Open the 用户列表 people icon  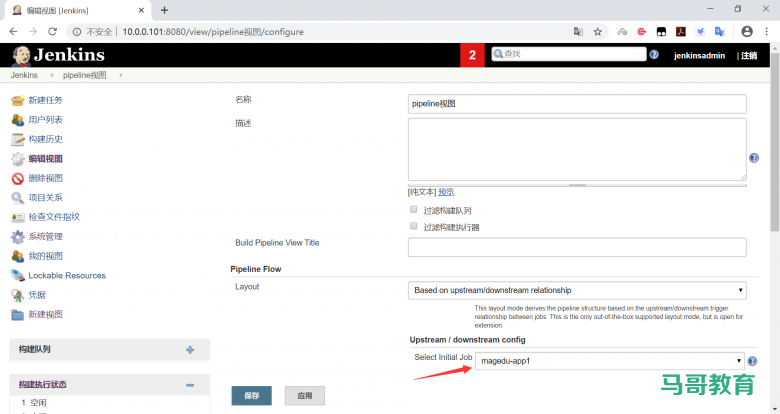coord(17,120)
